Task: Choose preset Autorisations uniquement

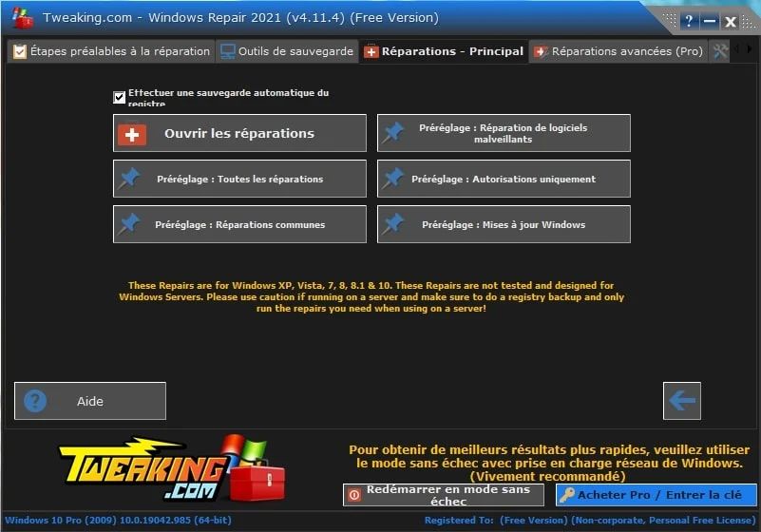Action: pos(504,179)
